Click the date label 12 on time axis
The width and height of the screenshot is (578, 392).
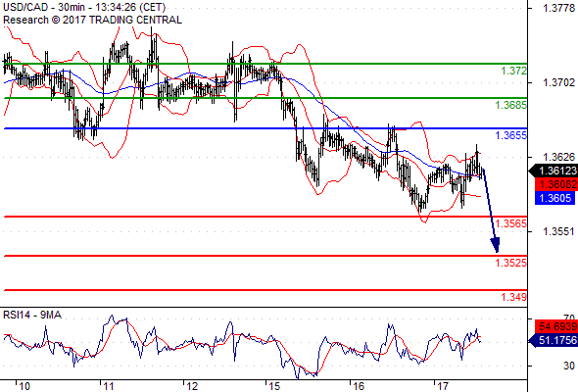pos(192,386)
